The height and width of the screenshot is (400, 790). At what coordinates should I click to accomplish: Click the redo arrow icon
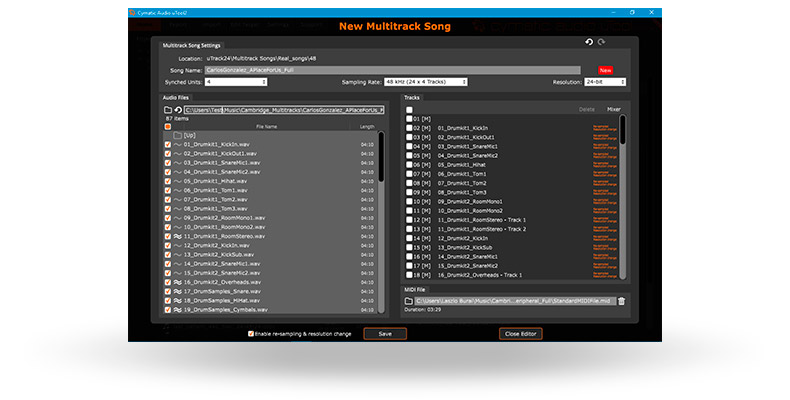[x=601, y=42]
